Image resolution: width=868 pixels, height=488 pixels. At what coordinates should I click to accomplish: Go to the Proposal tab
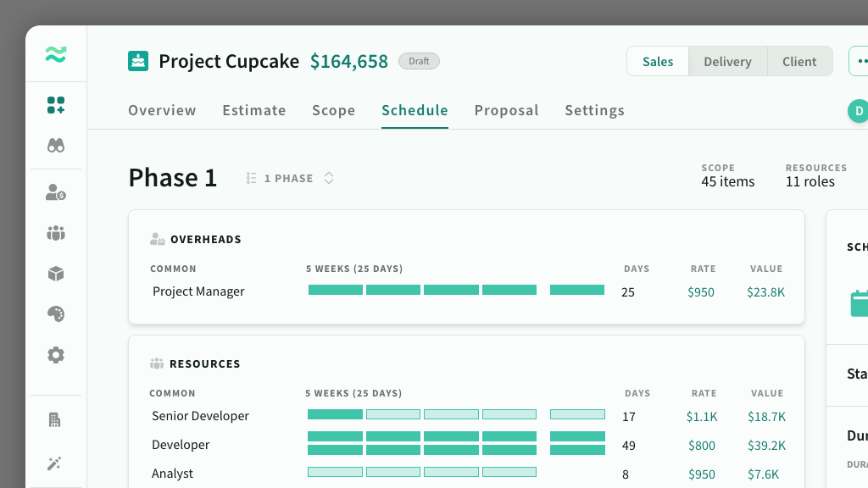pyautogui.click(x=506, y=110)
